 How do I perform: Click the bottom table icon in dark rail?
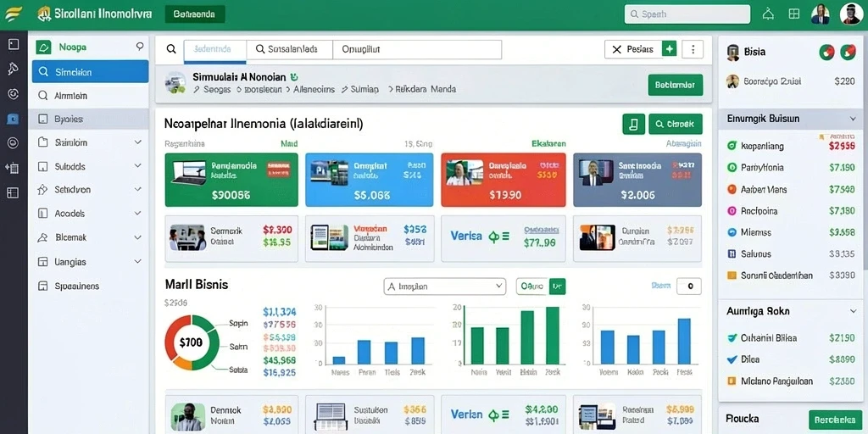coord(14,192)
